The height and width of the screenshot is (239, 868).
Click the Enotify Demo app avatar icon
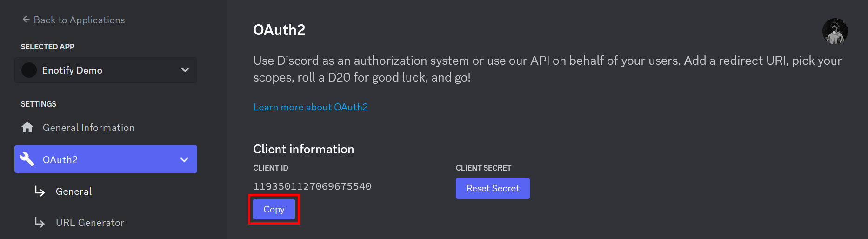coord(29,70)
